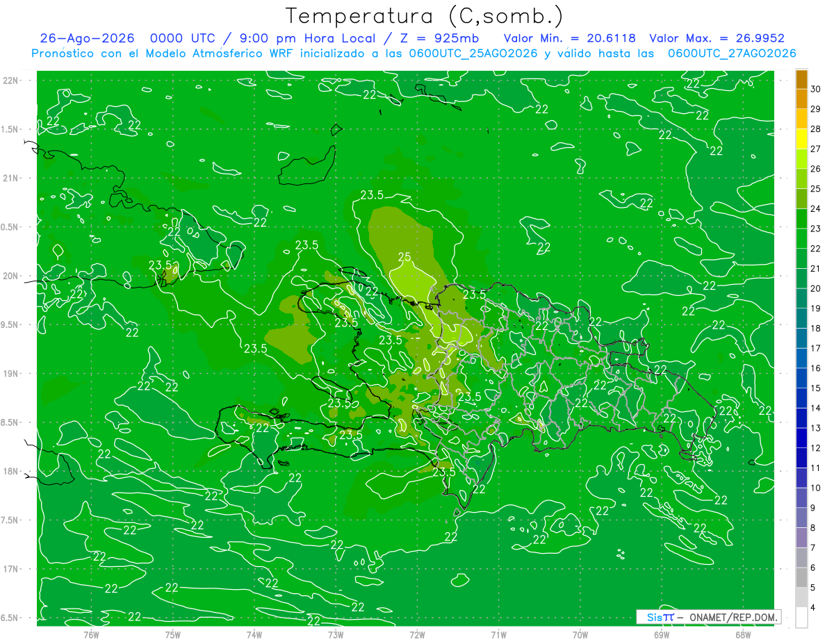Select the teal legend swatch between 18 and 19

tap(801, 318)
